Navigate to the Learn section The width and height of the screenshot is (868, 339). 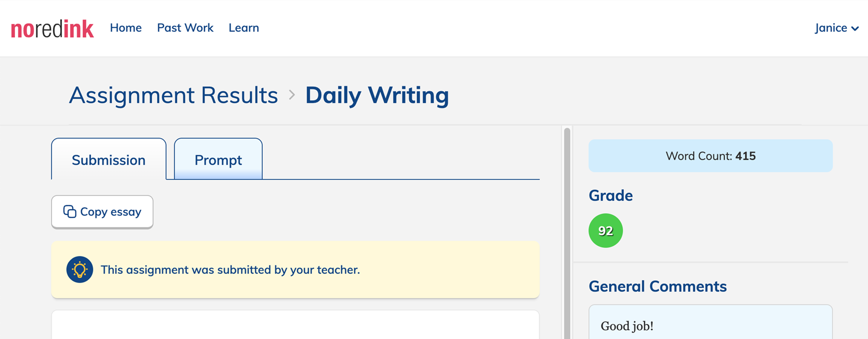(x=244, y=28)
